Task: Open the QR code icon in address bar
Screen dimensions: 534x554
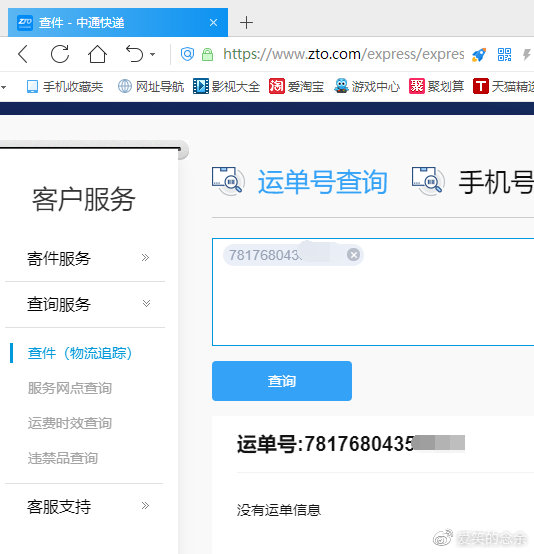Action: coord(504,54)
